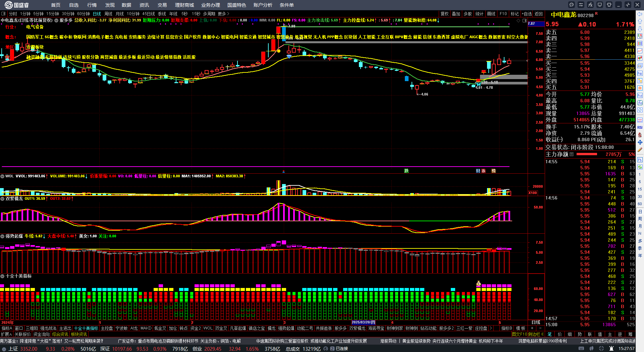Click the yellow pencil icon in right sidebar
The height and width of the screenshot is (352, 644).
click(x=640, y=150)
